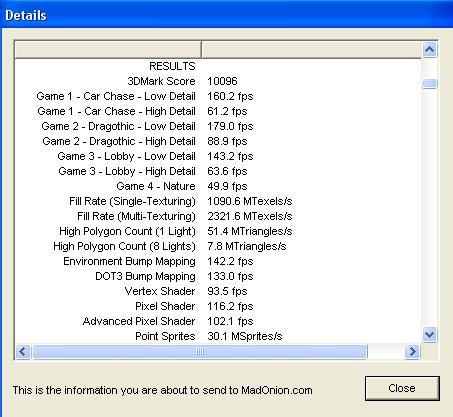Click the vertical scrollbar thumb
Screen dimensions: 453x417
coord(430,83)
